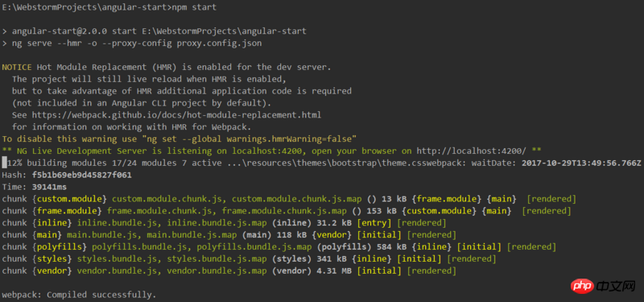This screenshot has width=644, height=302.
Task: Click "styles.bundle.js" file name
Action: point(117,259)
